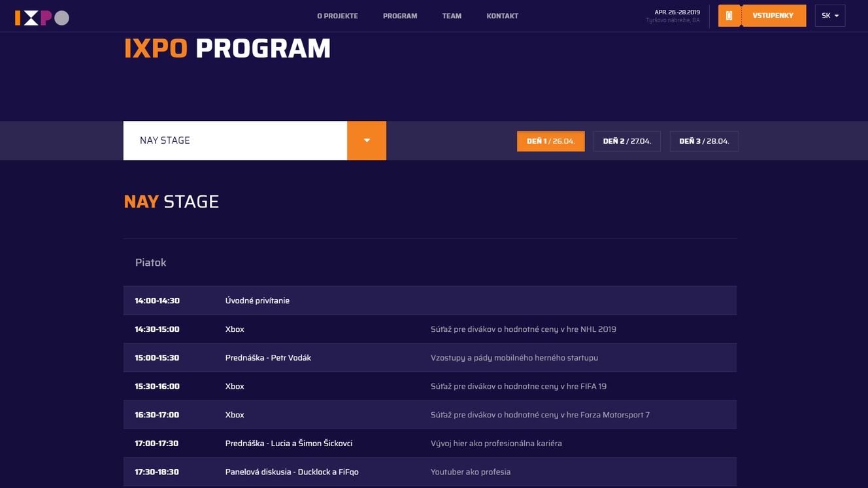Click Prednáška - Petr Vodák entry
The height and width of the screenshot is (488, 868).
point(268,358)
